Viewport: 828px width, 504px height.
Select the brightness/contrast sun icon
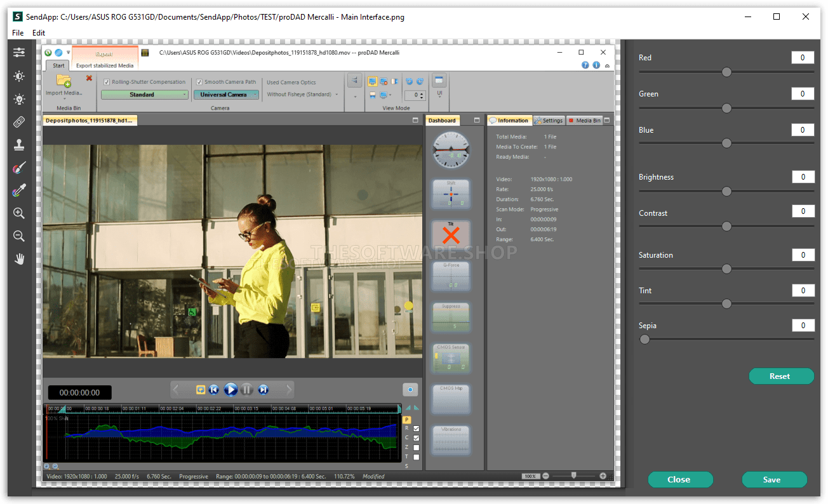pyautogui.click(x=19, y=76)
